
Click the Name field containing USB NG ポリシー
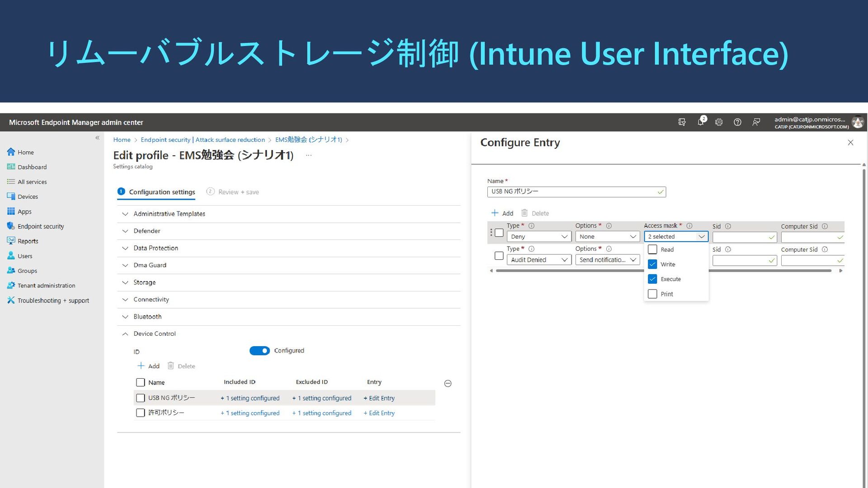coord(576,192)
